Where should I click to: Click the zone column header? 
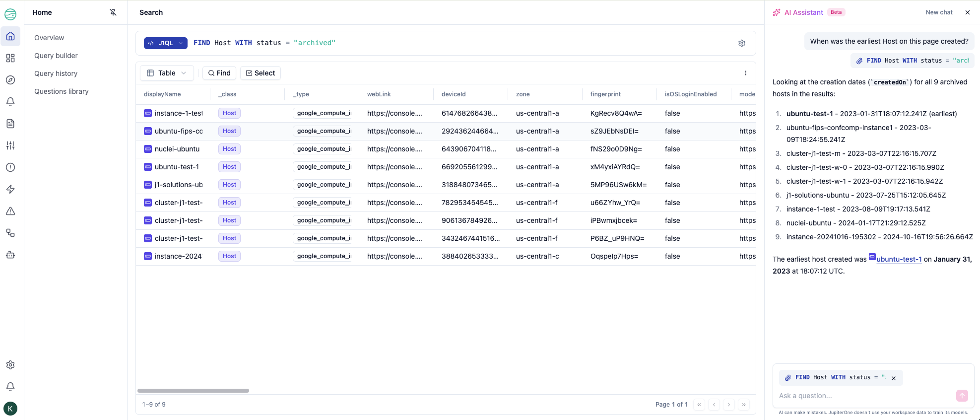[x=523, y=94]
